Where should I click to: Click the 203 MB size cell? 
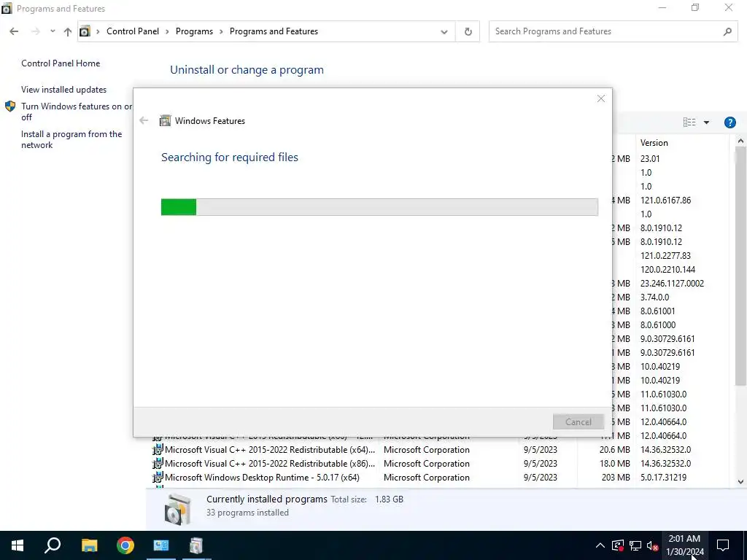[x=616, y=477]
